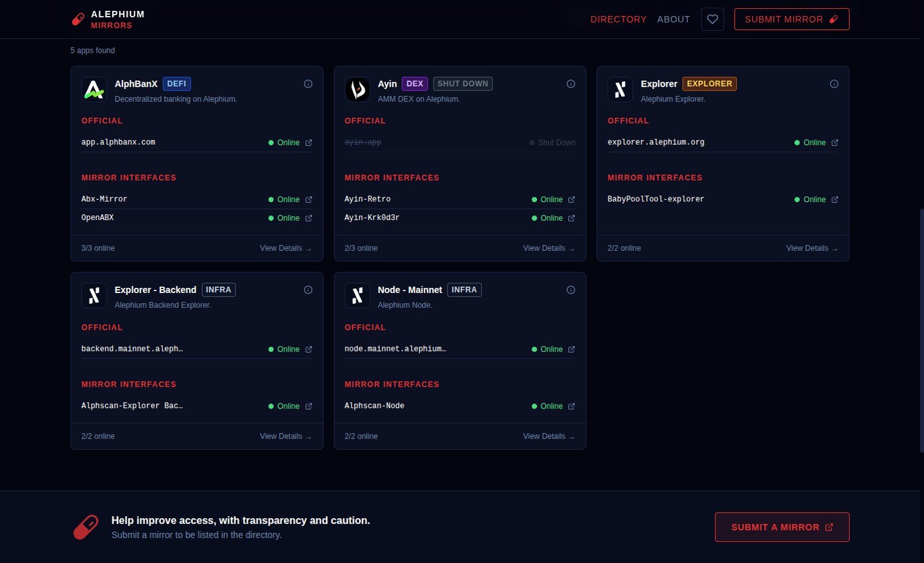View Details for Explorer
The image size is (924, 563).
click(x=812, y=248)
